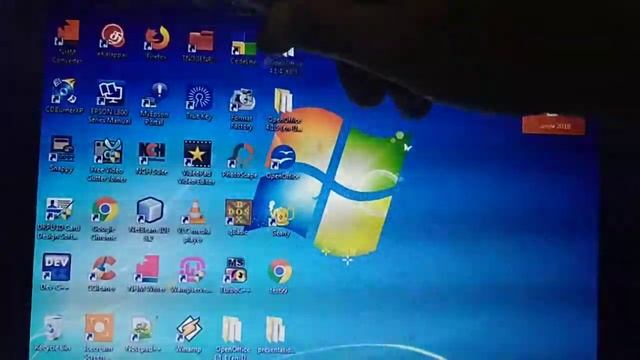Screen dimensions: 640x360
Task: Click the orange calendar gadget showing 2018
Action: 554,125
